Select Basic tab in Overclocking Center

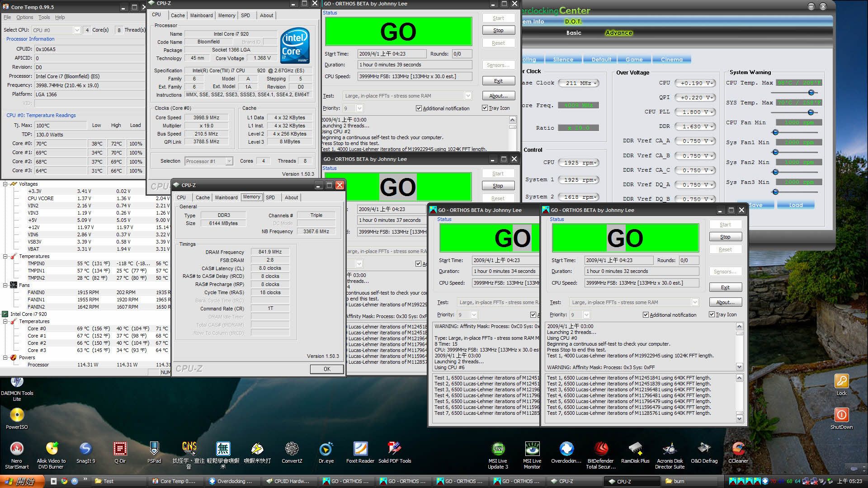pyautogui.click(x=574, y=33)
